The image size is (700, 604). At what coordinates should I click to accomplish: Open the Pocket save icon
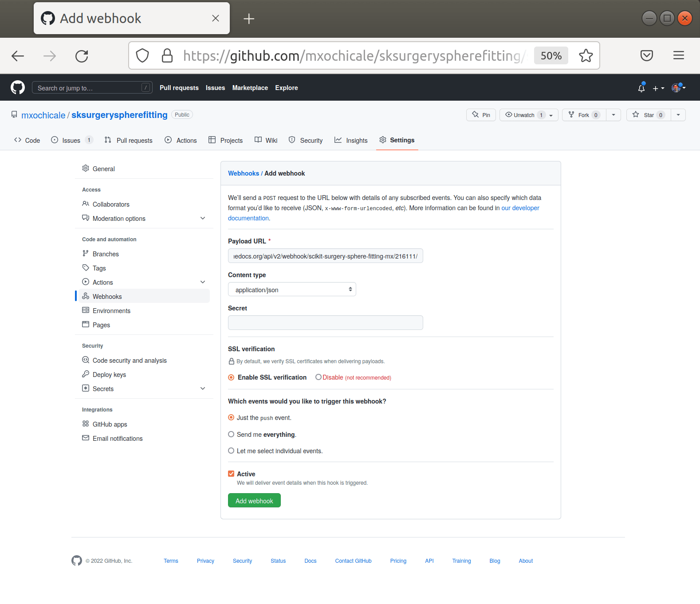pyautogui.click(x=647, y=55)
